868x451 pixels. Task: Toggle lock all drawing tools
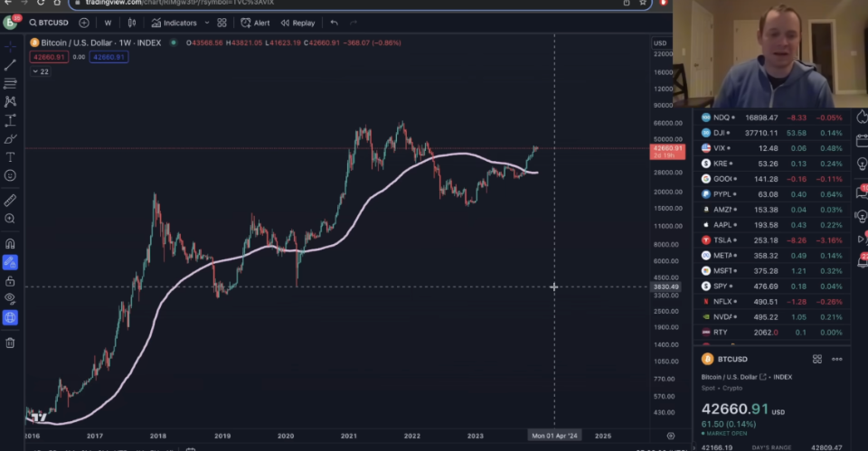click(x=10, y=281)
